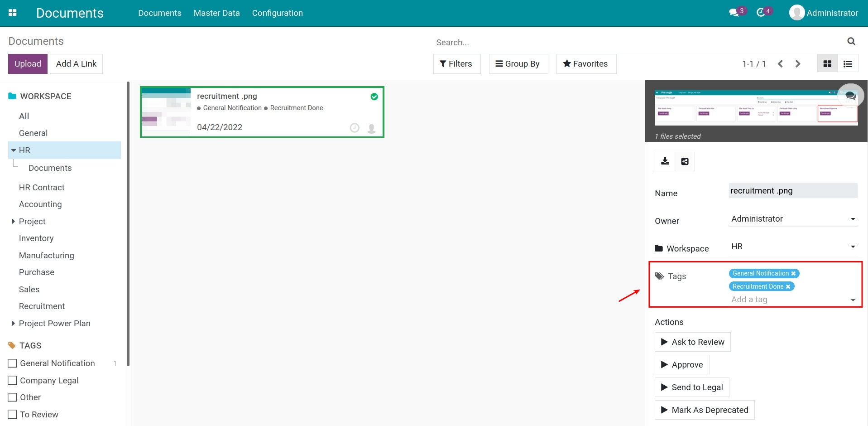
Task: Open the apps menu grid
Action: (13, 12)
